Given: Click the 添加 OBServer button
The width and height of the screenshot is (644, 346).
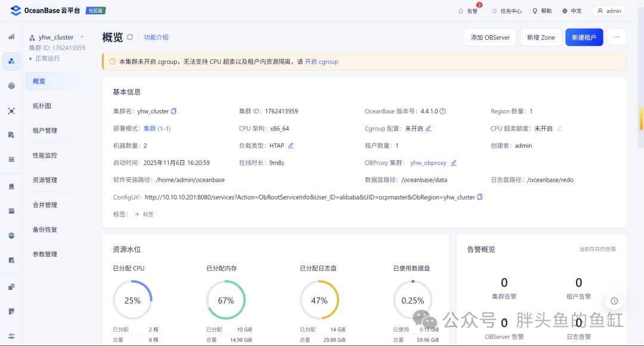Looking at the screenshot, I should point(490,38).
